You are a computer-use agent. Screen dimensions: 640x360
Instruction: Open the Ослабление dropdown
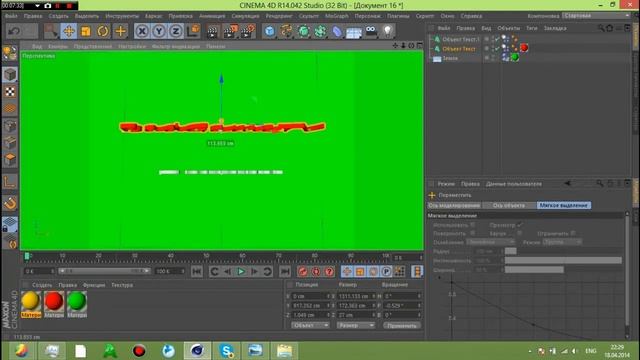(x=491, y=242)
